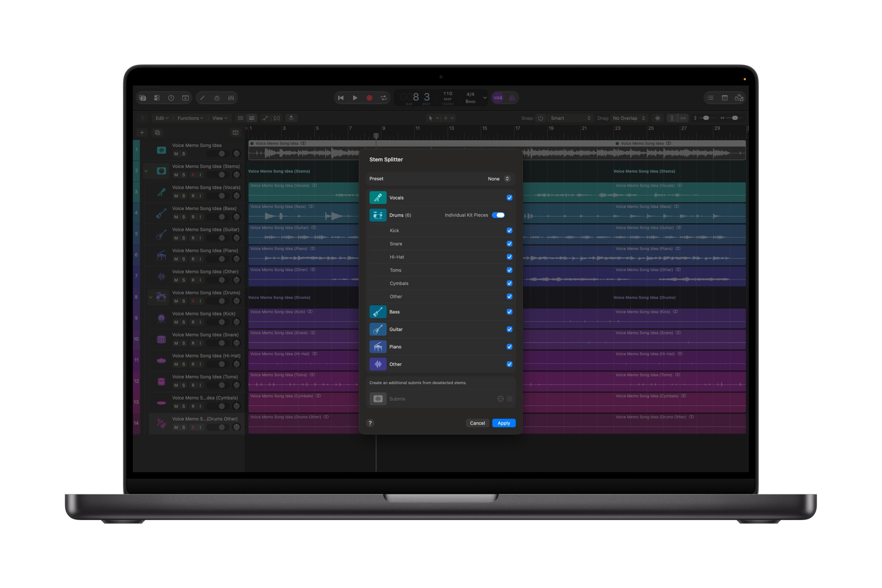
Task: Collapse the Voice Memo Song Idea (Stems) folder
Action: tap(146, 171)
